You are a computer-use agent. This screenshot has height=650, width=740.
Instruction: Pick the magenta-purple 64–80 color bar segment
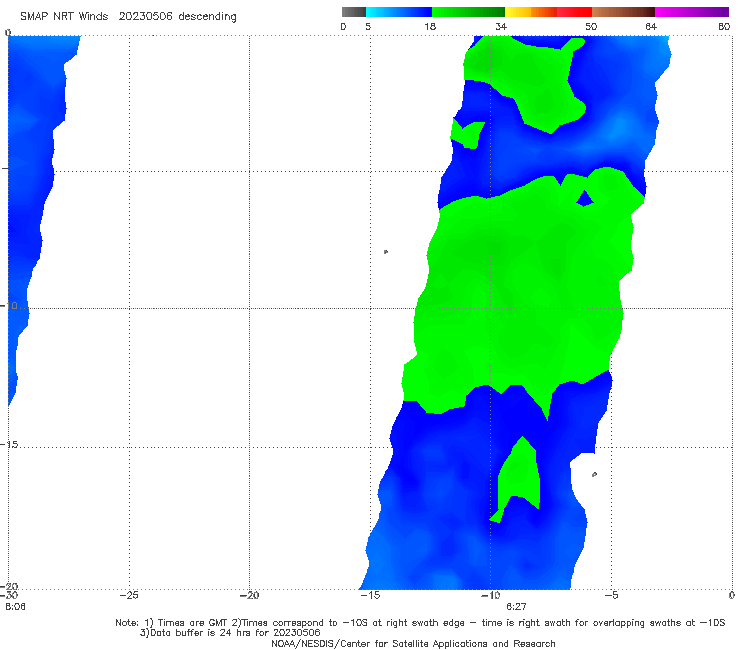(692, 12)
